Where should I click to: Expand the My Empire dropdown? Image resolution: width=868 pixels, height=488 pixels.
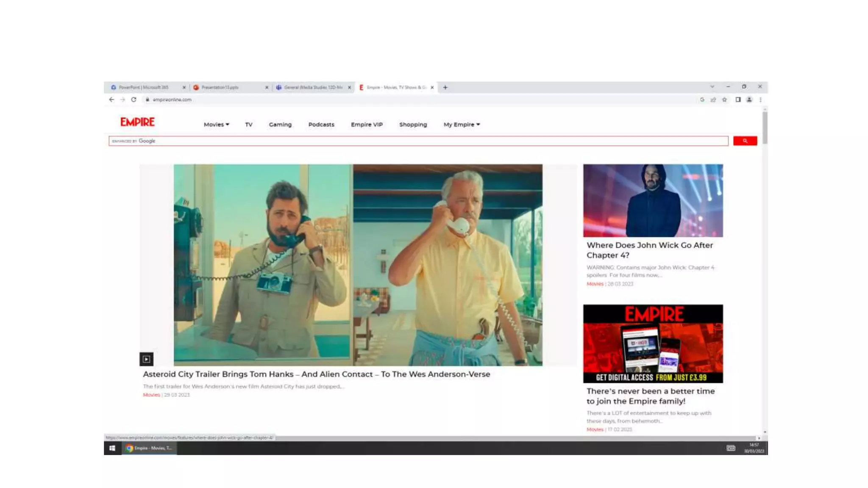462,125
